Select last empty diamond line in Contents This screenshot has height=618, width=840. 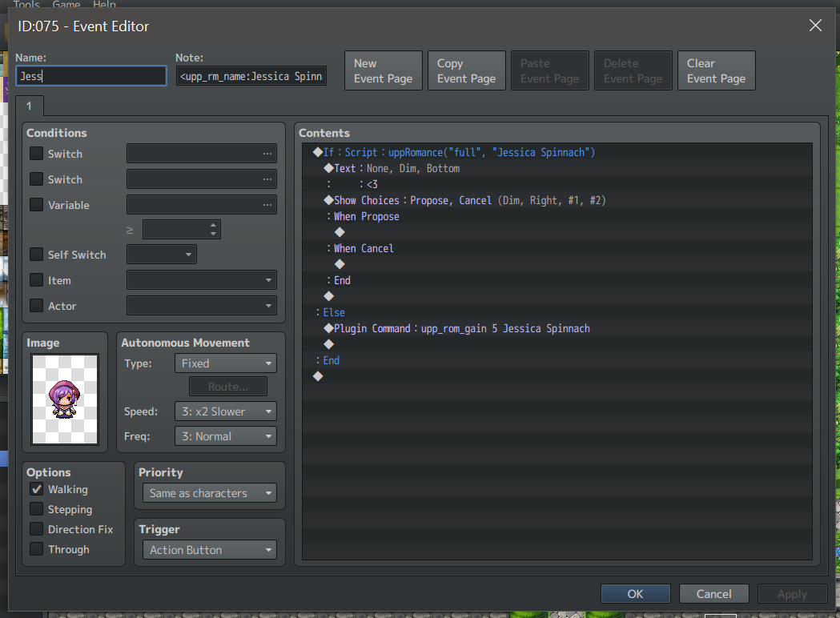pyautogui.click(x=557, y=376)
